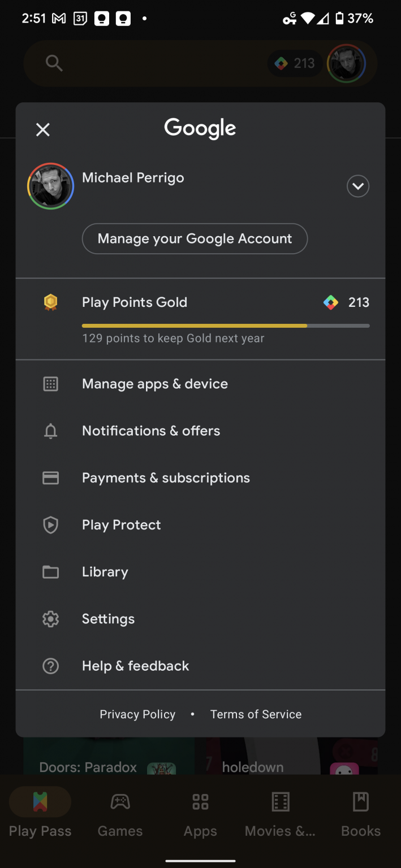Image resolution: width=401 pixels, height=868 pixels.
Task: Tap the Play Points progress bar
Action: coord(226,325)
